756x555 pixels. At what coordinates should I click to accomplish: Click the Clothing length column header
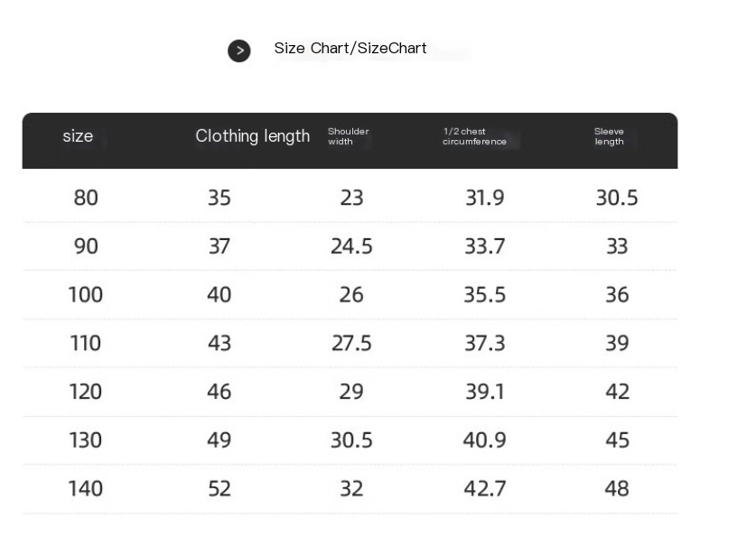click(252, 136)
